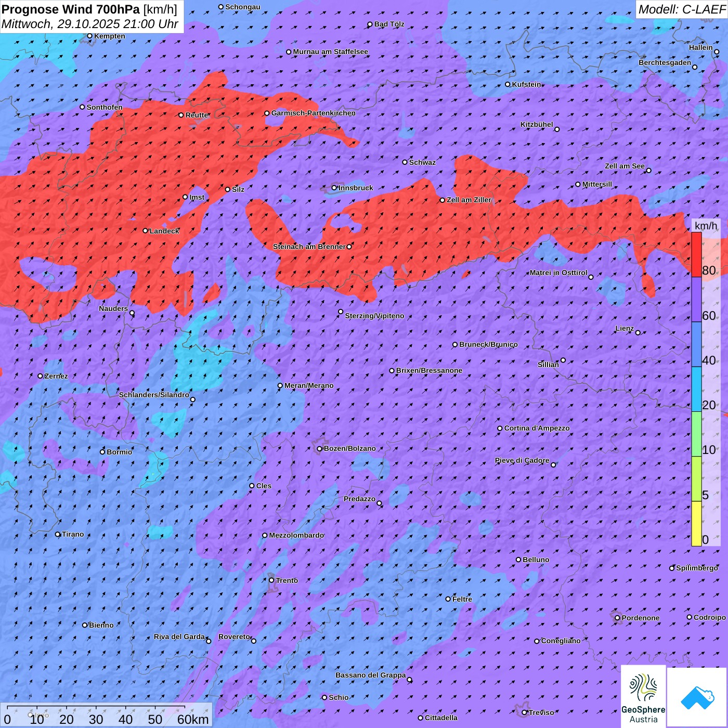The width and height of the screenshot is (728, 728).
Task: Click the 'Nauders' label
Action: [113, 308]
